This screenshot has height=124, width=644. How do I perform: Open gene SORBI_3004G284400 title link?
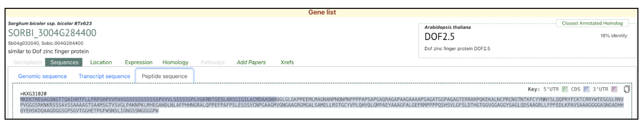click(52, 33)
